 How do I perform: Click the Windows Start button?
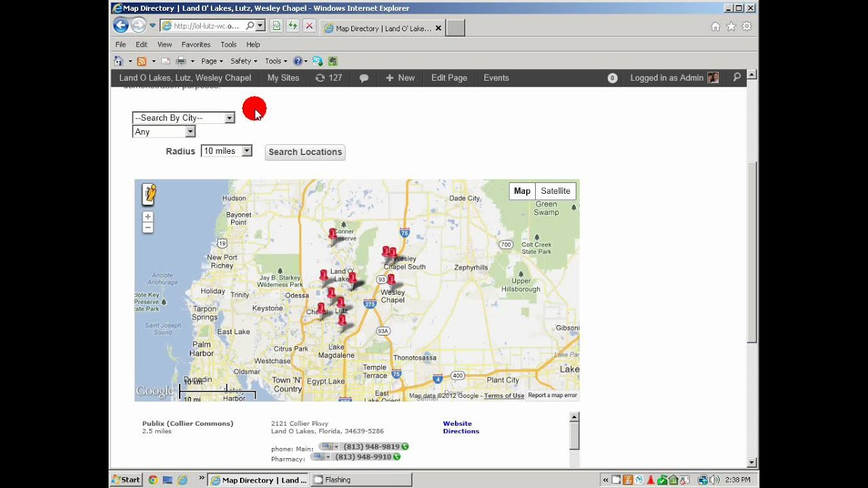click(x=126, y=480)
